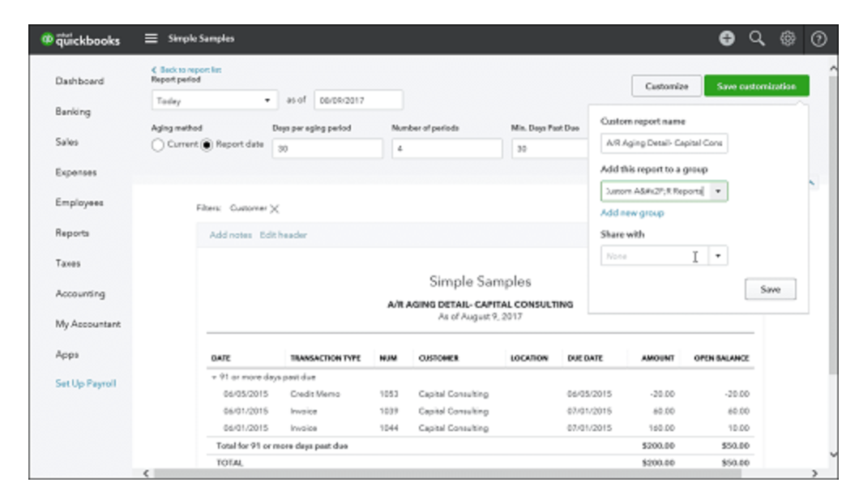Open the settings gear icon

click(x=787, y=38)
